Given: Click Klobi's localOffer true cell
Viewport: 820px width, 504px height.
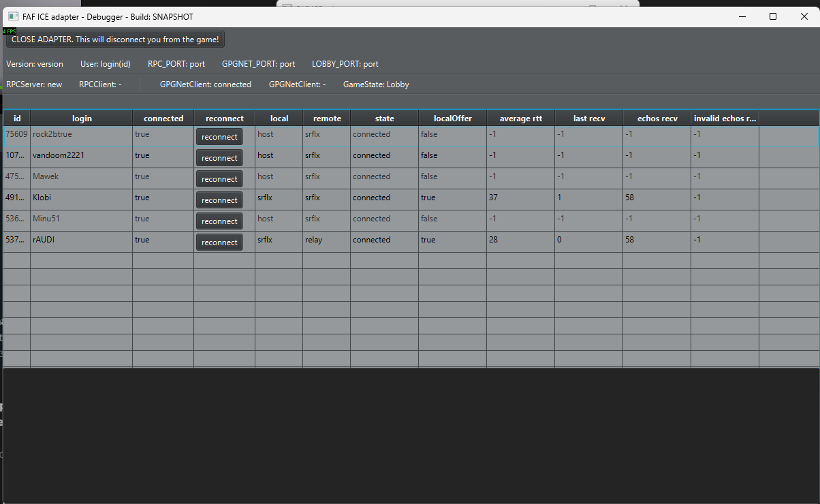Looking at the screenshot, I should [453, 200].
